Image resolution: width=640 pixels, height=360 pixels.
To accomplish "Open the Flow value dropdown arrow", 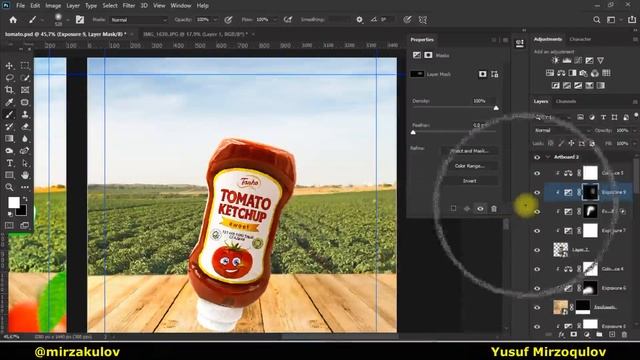I will (x=274, y=20).
